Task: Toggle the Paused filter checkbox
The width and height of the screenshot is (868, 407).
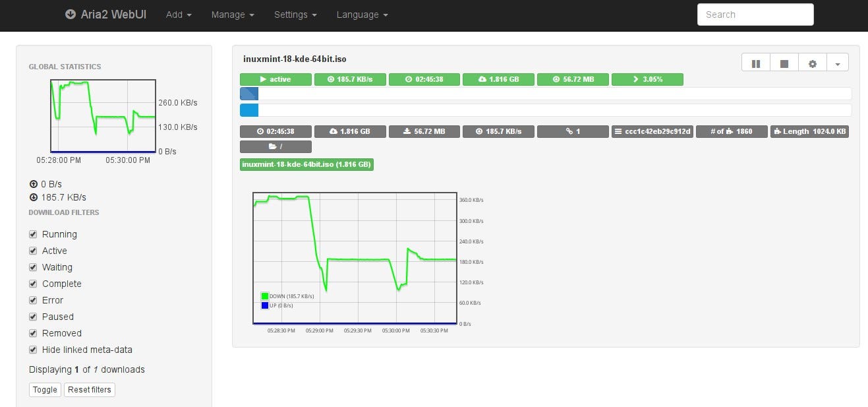Action: point(33,317)
